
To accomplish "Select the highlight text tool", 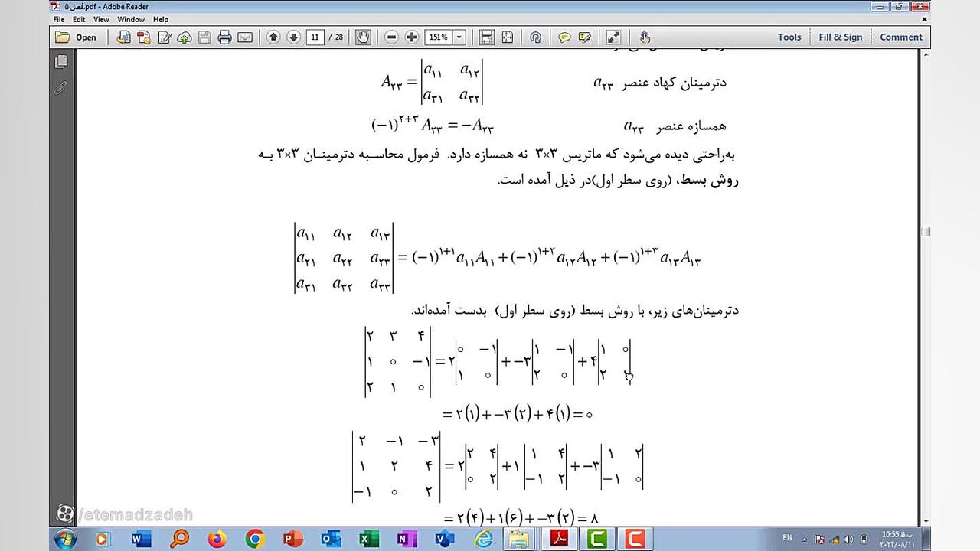I will click(585, 37).
